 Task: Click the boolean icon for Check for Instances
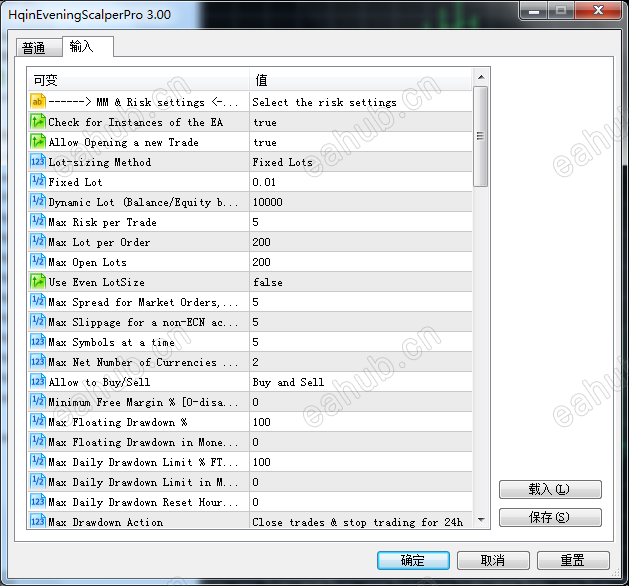(x=38, y=122)
